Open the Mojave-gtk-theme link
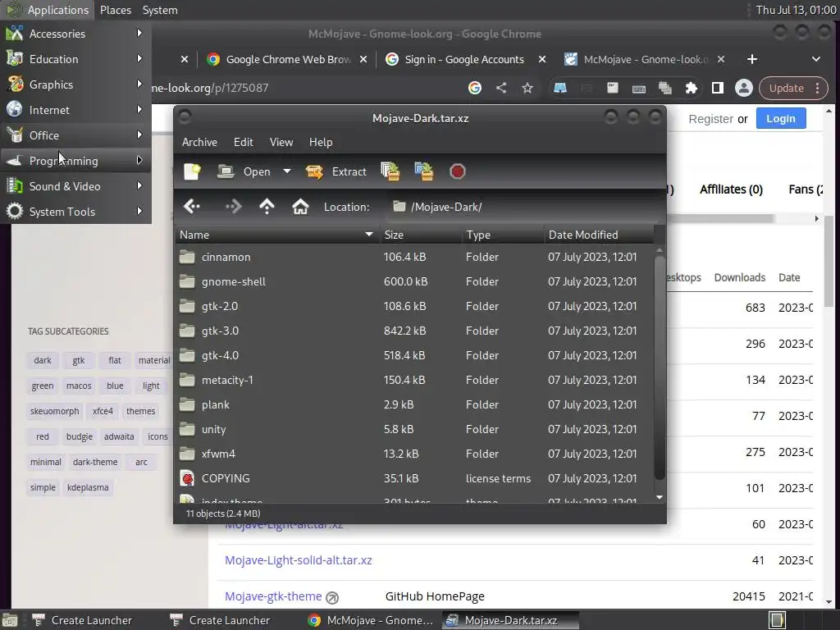Image resolution: width=840 pixels, height=630 pixels. pos(273,596)
